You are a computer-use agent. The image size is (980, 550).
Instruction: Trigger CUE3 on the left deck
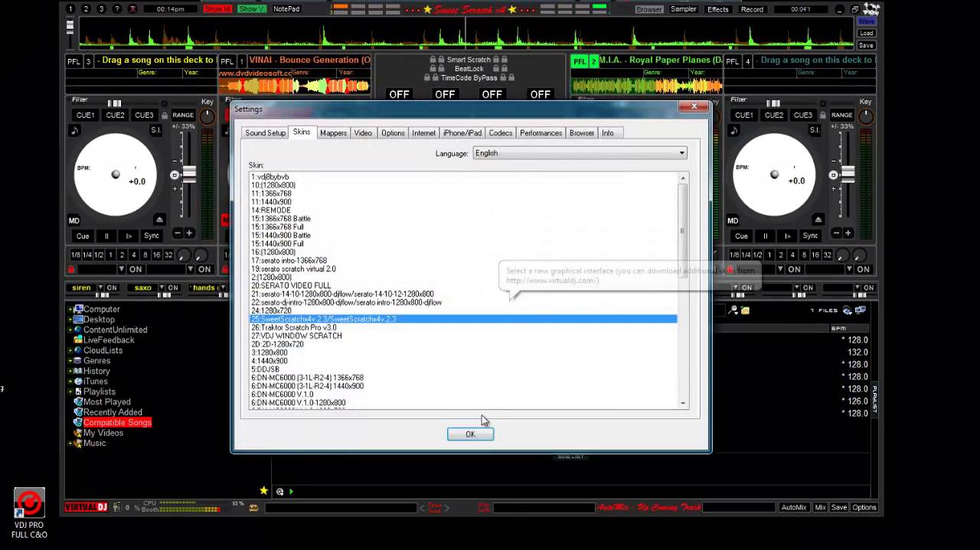(144, 115)
